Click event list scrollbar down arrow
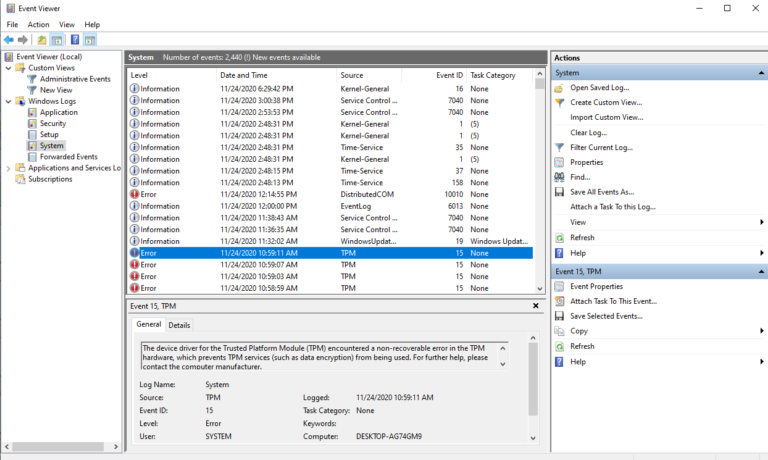This screenshot has height=460, width=768. point(540,289)
